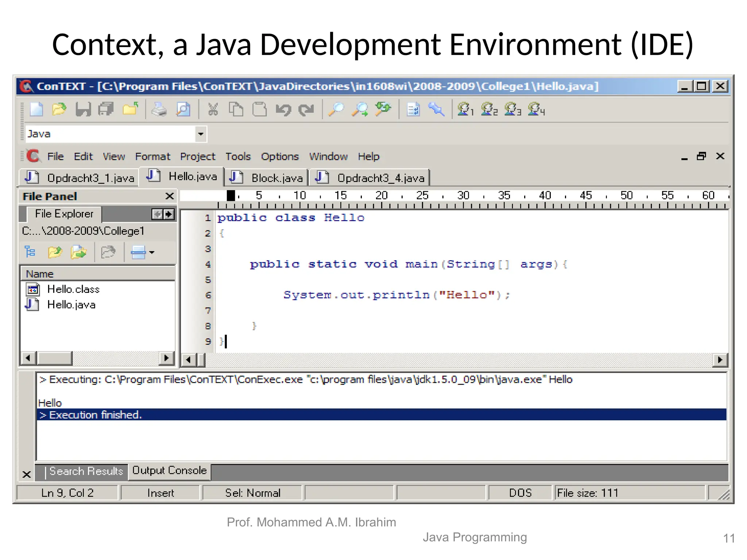Switch to Output Console tab

pos(170,471)
